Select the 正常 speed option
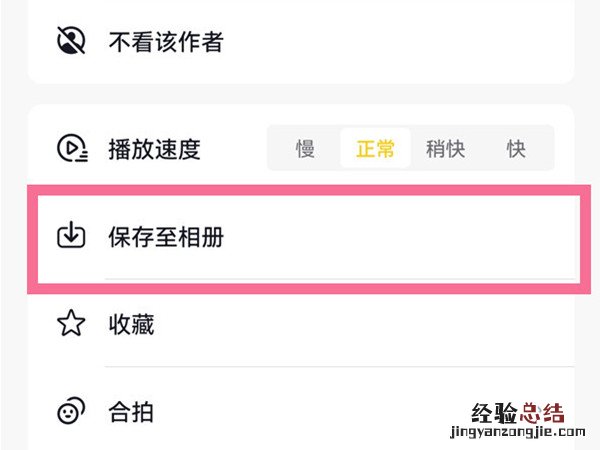Screen dimensions: 600x450 point(376,149)
